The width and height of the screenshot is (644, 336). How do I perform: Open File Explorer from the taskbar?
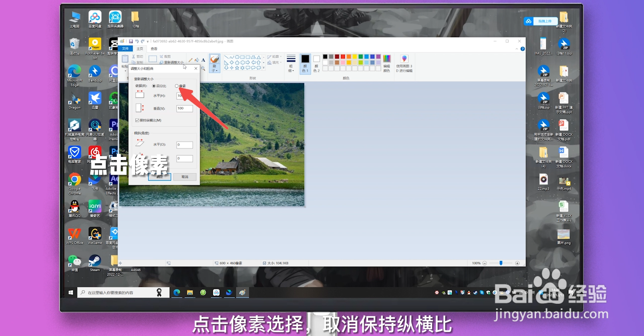190,293
